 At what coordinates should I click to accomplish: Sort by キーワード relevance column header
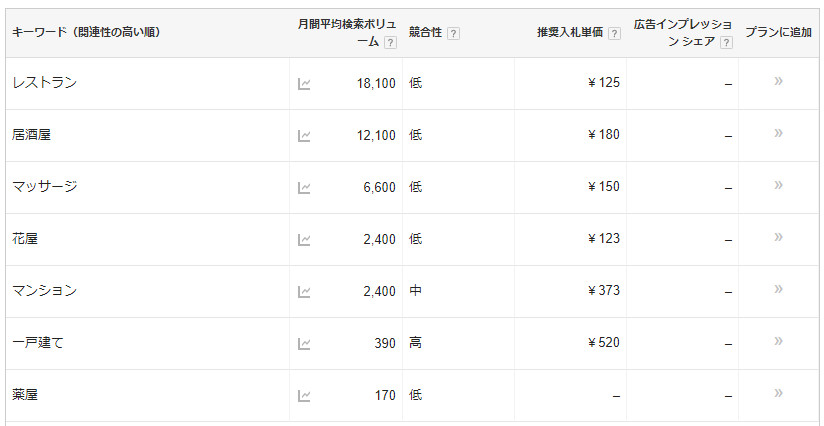(x=86, y=32)
